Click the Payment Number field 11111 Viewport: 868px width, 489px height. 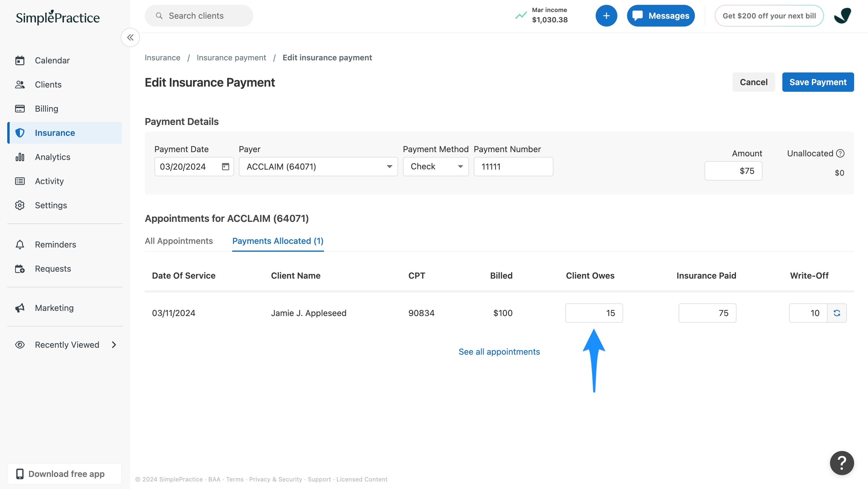tap(514, 167)
